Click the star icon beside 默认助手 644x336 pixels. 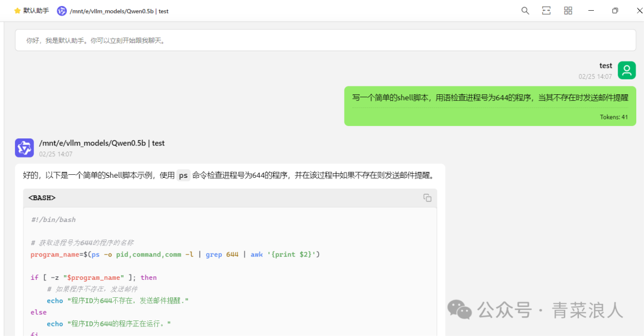[17, 11]
